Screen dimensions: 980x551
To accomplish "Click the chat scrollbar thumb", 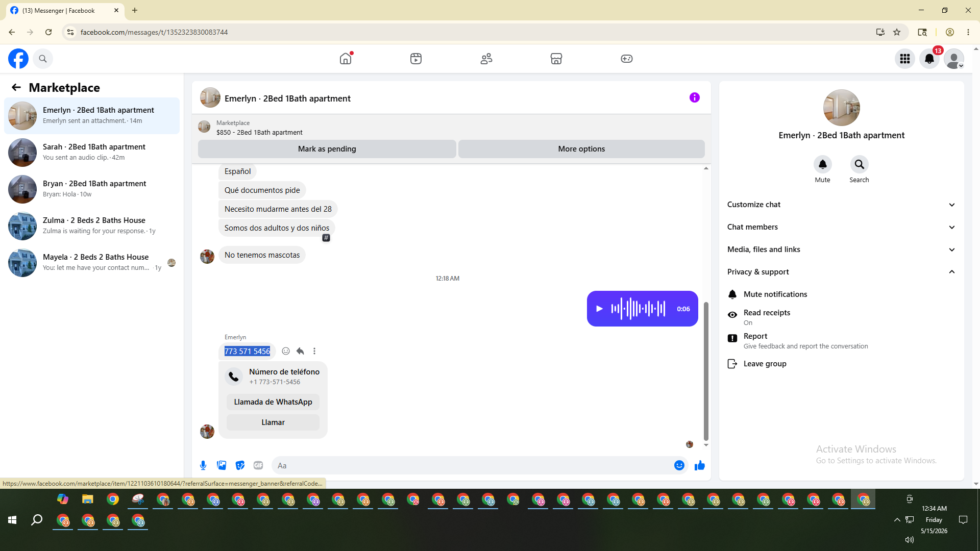I will [x=706, y=371].
